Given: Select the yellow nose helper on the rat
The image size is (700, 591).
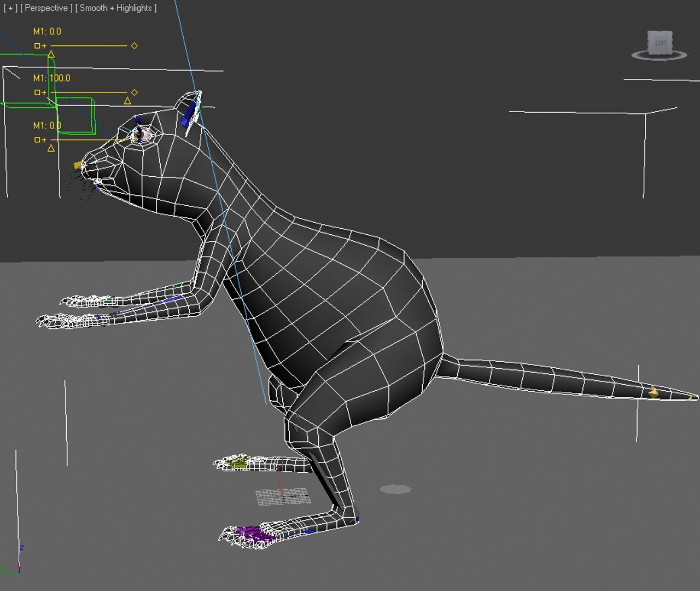Looking at the screenshot, I should pyautogui.click(x=79, y=164).
